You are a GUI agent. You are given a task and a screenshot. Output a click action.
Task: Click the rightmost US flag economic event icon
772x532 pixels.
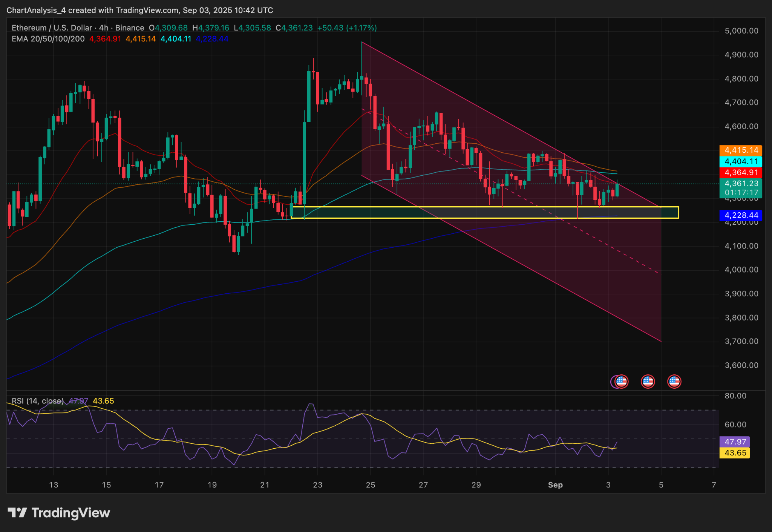click(674, 382)
